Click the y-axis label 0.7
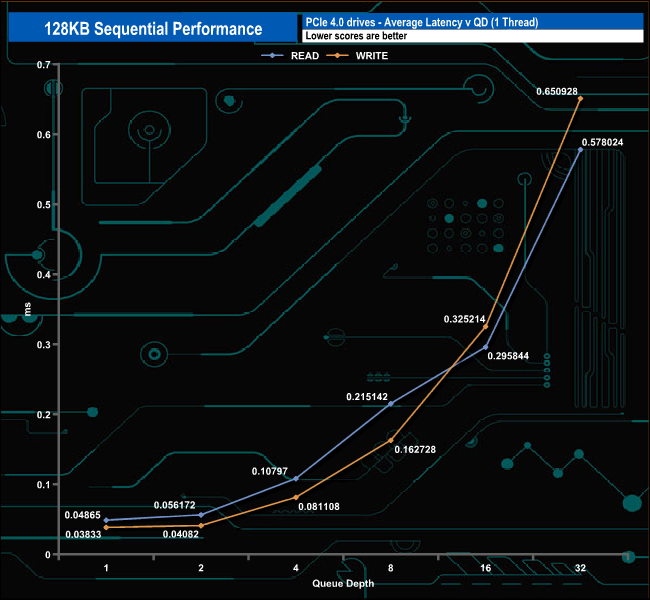This screenshot has height=600, width=650. point(44,65)
